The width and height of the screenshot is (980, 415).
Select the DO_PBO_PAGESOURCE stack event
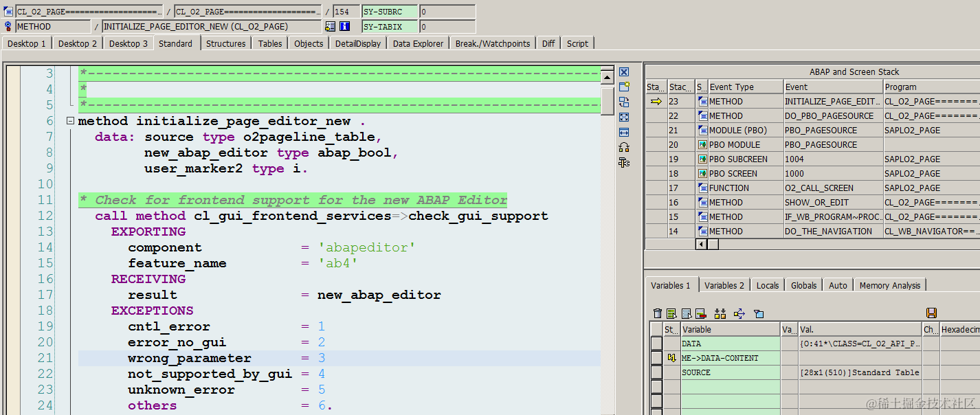833,115
